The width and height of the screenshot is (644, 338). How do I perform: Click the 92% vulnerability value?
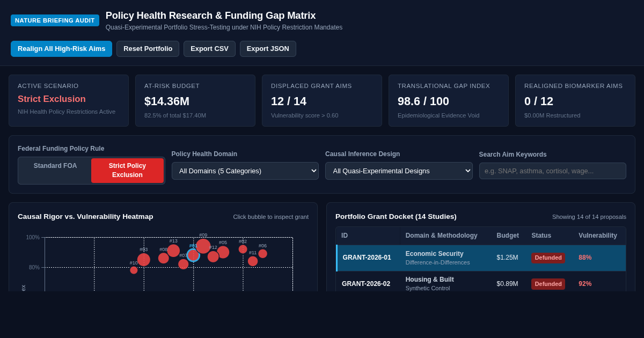[x=585, y=284]
